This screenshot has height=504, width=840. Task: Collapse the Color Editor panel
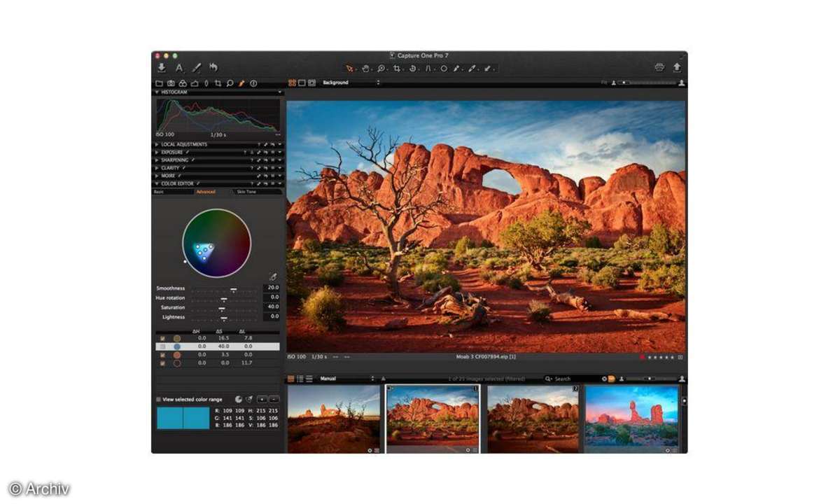157,183
